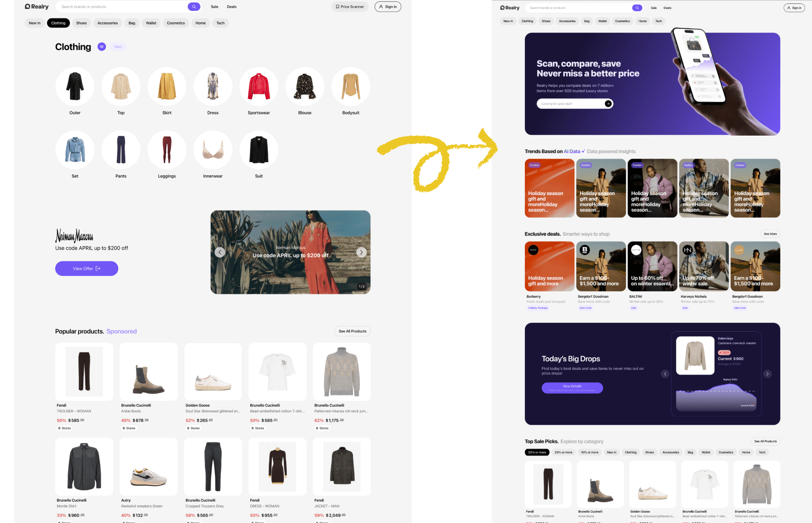The image size is (812, 523).
Task: Open the Golden Goose $265 sneaker card
Action: (x=213, y=387)
